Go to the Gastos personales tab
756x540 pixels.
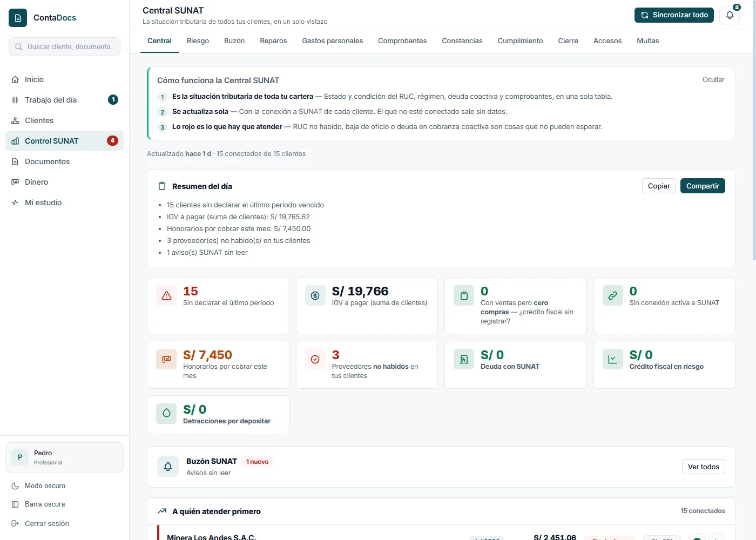coord(333,41)
